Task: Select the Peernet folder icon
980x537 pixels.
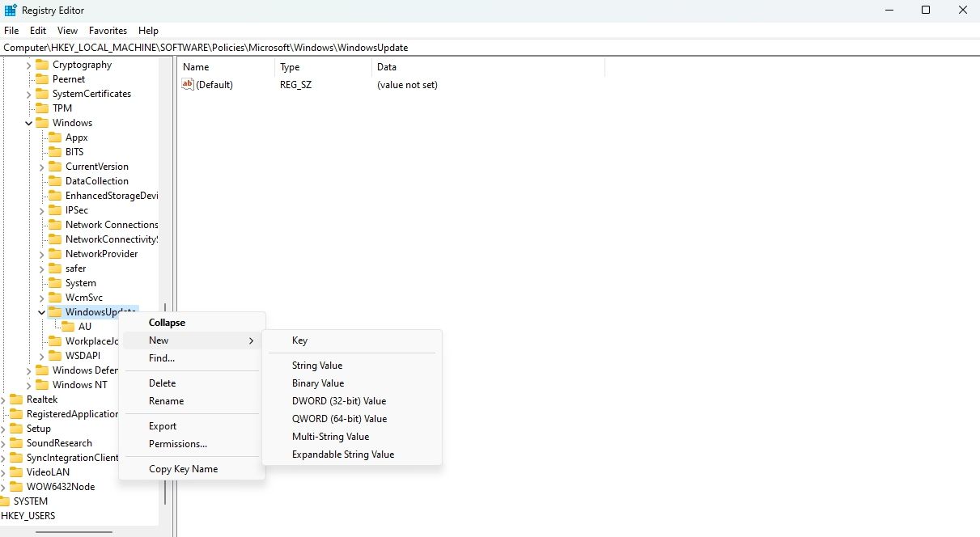Action: click(x=41, y=79)
